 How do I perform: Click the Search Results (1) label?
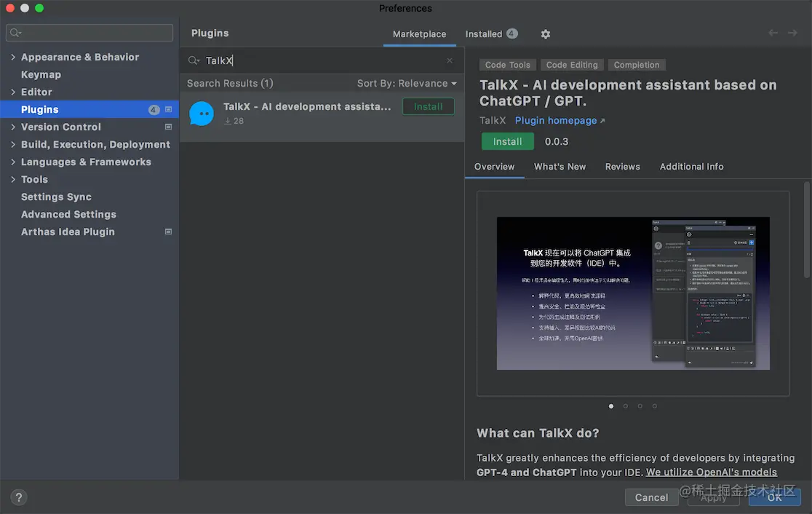pyautogui.click(x=230, y=84)
